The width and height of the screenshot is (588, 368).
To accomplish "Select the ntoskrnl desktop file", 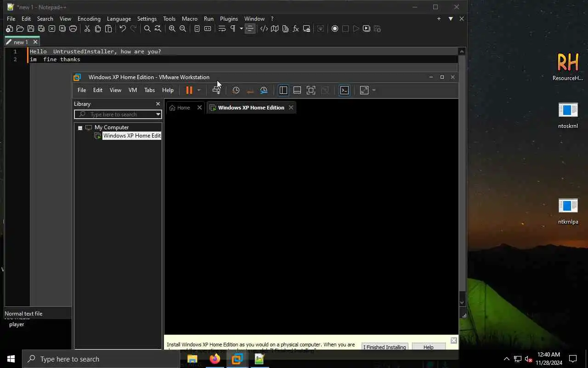I will pyautogui.click(x=568, y=116).
